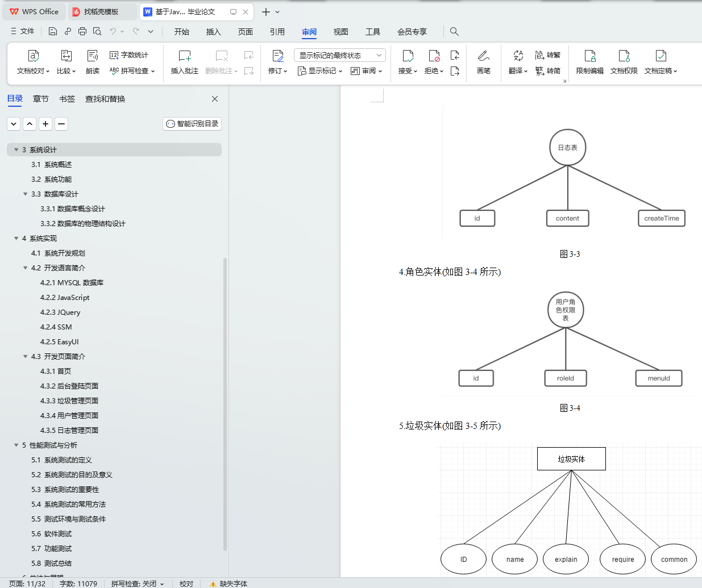The width and height of the screenshot is (702, 588).
Task: Open 显示标记 dropdown
Action: pos(320,71)
